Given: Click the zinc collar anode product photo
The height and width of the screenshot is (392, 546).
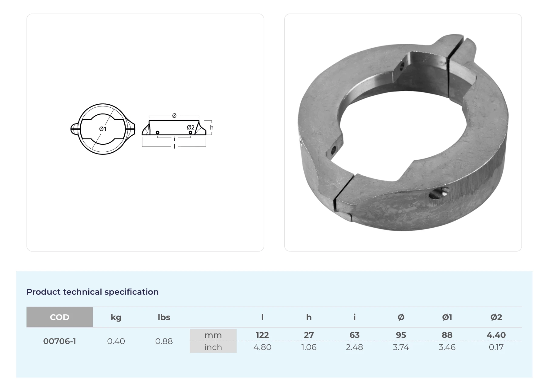Looking at the screenshot, I should pos(403,132).
